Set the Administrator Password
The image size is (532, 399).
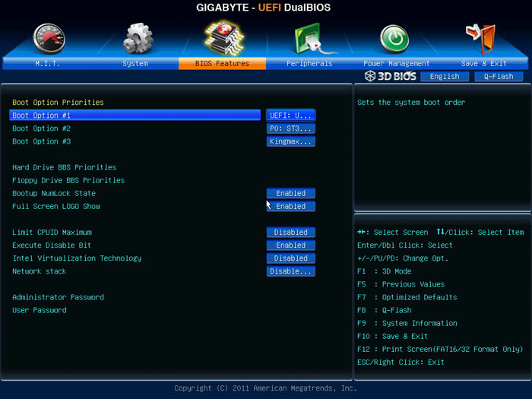click(58, 297)
